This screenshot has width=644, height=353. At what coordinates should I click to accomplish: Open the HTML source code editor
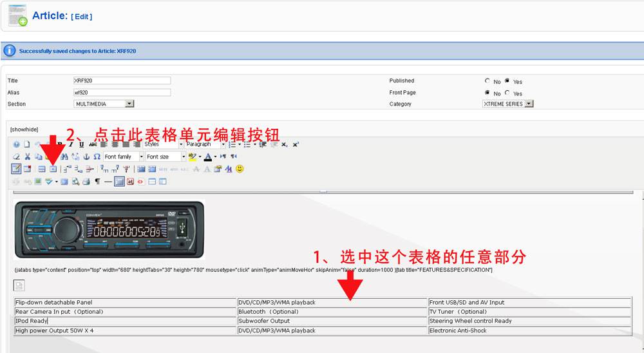coord(140,181)
